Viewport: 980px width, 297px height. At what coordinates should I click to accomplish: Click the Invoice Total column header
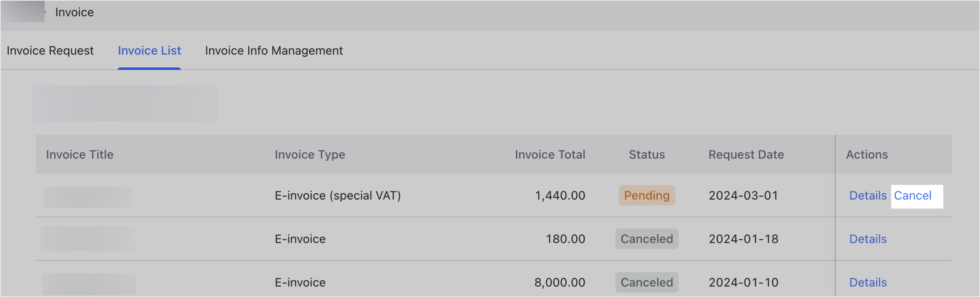click(x=550, y=154)
